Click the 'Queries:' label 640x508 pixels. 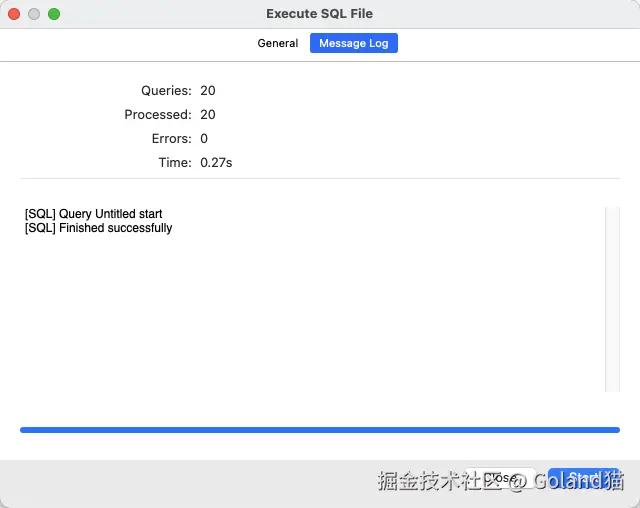click(166, 91)
